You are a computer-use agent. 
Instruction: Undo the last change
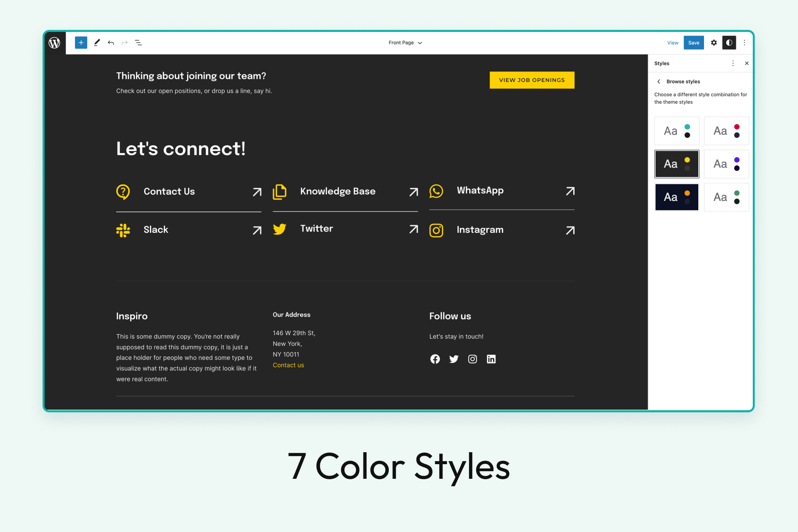click(x=111, y=43)
